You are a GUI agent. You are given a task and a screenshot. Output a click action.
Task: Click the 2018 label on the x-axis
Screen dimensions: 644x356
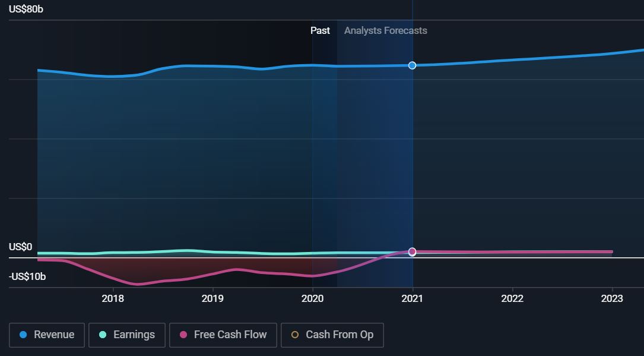pos(113,298)
